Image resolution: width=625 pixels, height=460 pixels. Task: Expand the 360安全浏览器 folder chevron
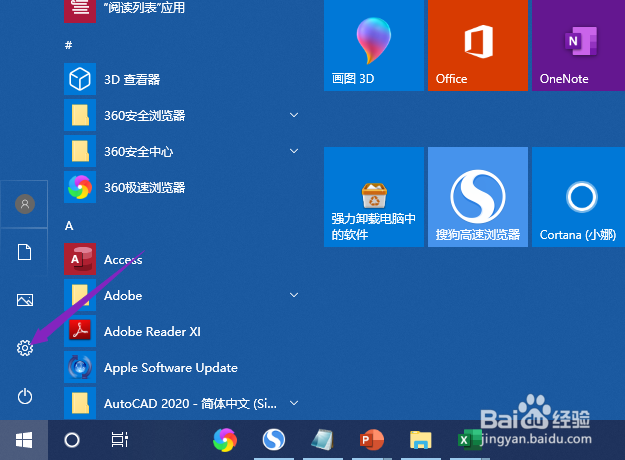(x=294, y=115)
